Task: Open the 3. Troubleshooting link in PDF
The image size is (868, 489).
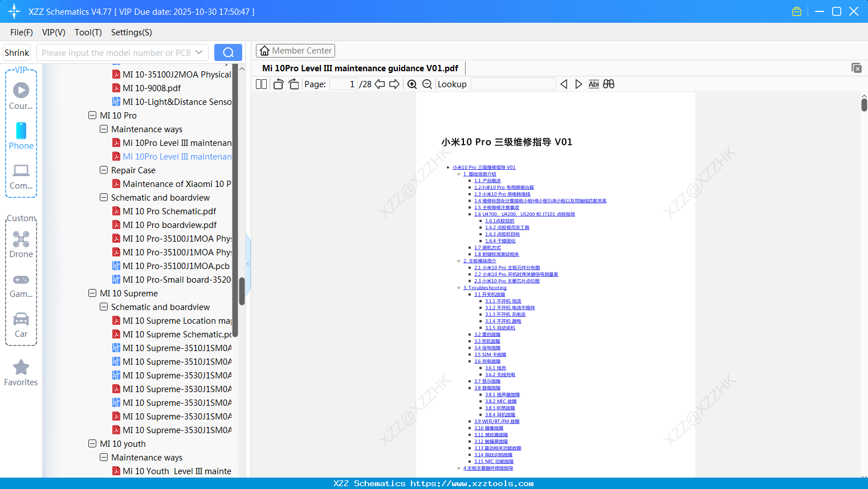Action: click(485, 287)
